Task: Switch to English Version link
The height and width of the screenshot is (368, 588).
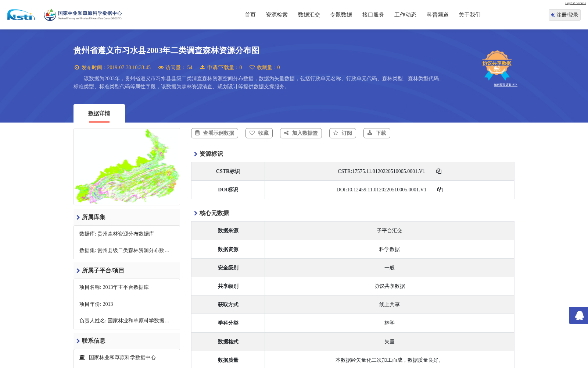Action: (576, 3)
